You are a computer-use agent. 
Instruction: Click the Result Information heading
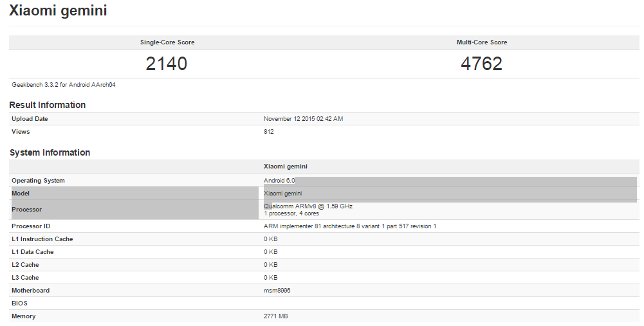pyautogui.click(x=47, y=105)
